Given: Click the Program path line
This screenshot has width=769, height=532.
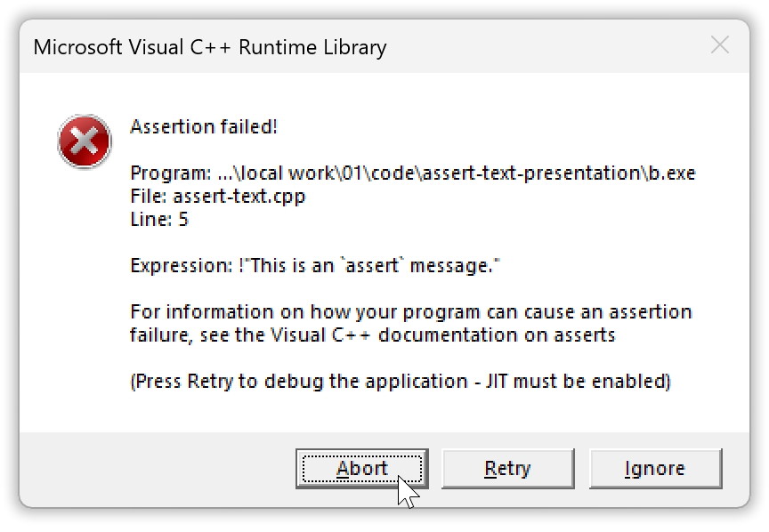Looking at the screenshot, I should tap(412, 173).
